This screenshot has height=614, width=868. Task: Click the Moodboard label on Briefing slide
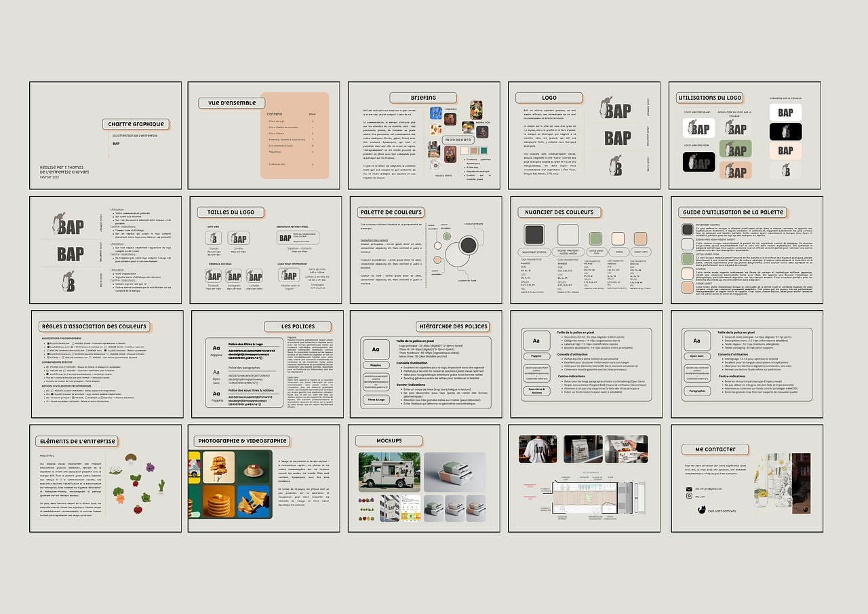(x=458, y=140)
